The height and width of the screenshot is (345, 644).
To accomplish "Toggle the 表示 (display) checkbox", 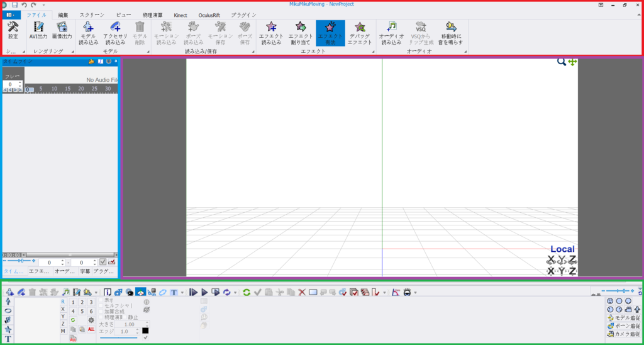I will 101,300.
